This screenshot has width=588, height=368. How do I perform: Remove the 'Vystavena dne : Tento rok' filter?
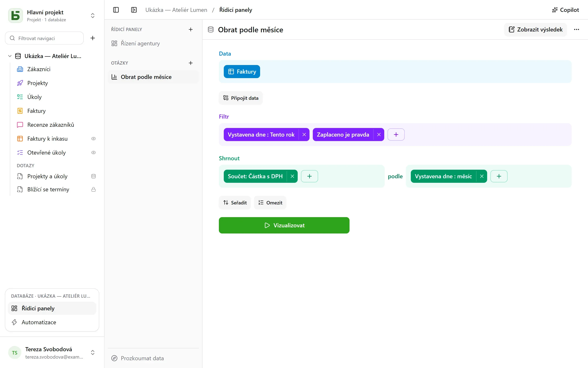tap(304, 135)
